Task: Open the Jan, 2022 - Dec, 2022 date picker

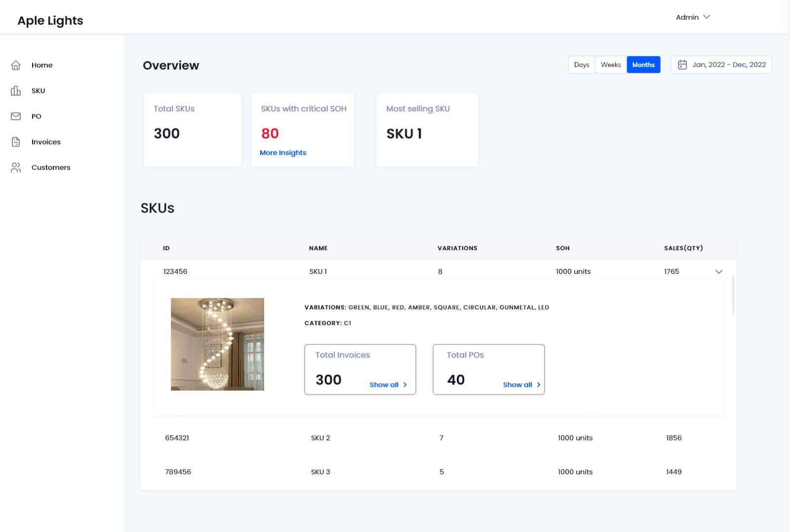Action: click(728, 65)
